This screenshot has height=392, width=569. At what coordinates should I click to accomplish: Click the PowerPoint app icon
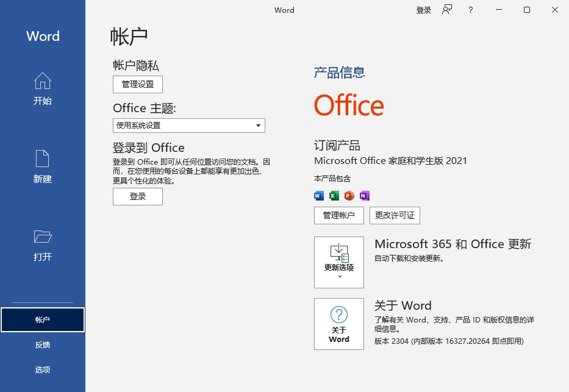click(349, 196)
